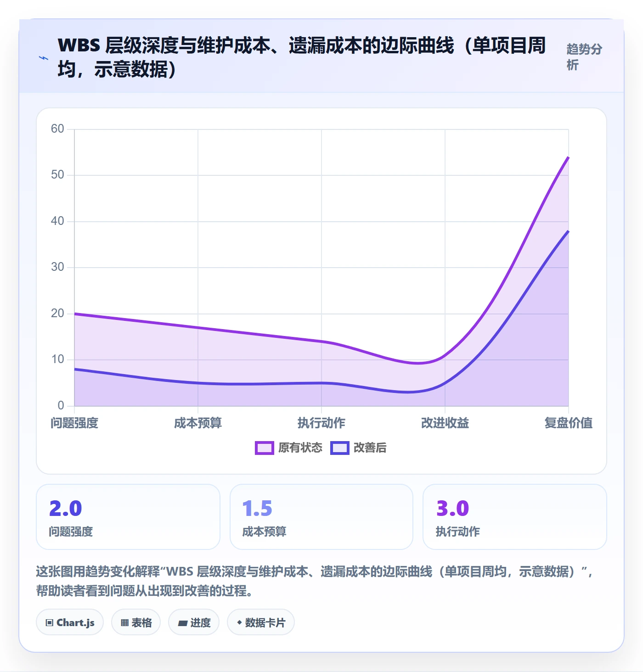This screenshot has width=643, height=672.
Task: Click the 问题强度 x-axis label
Action: point(74,423)
